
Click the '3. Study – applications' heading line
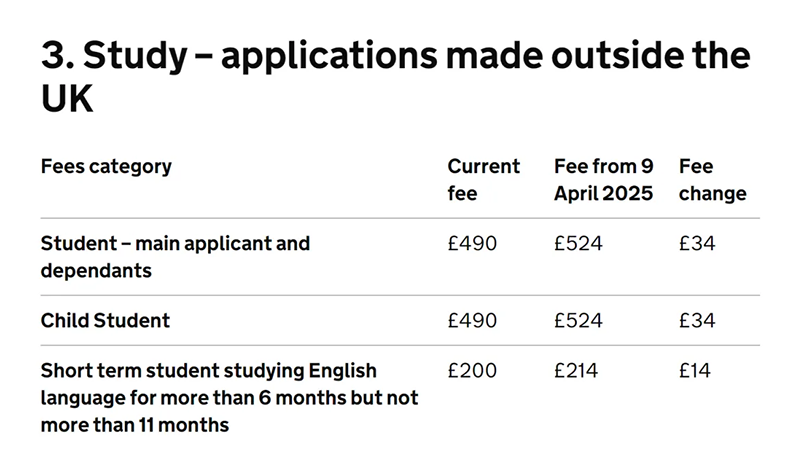395,58
